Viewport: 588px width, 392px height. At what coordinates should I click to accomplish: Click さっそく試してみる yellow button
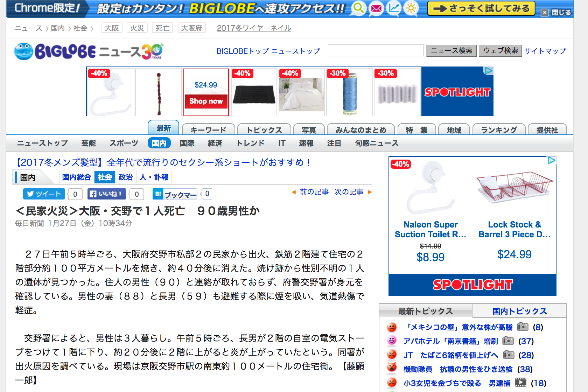click(481, 8)
